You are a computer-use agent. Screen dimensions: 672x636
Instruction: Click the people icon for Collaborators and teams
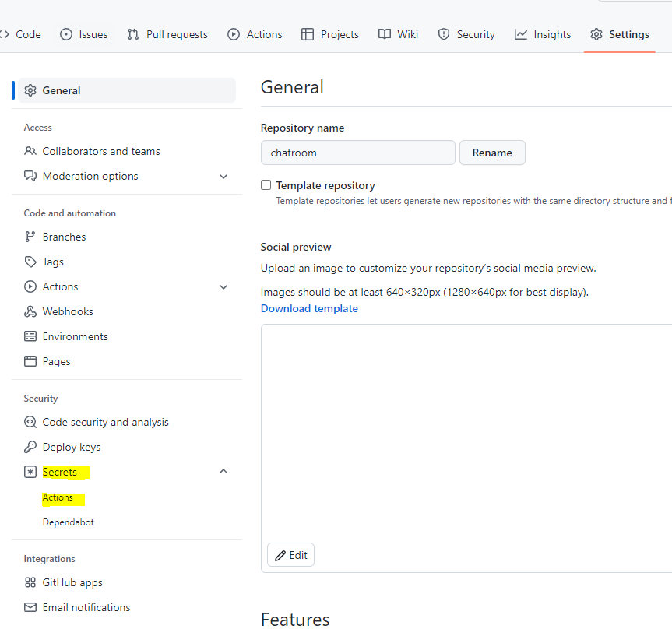click(30, 151)
